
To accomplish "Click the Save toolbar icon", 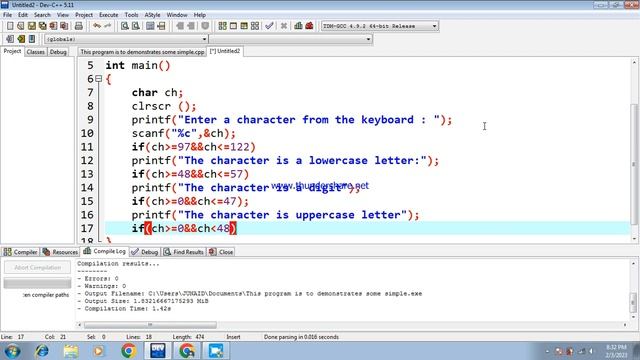I will pos(32,26).
